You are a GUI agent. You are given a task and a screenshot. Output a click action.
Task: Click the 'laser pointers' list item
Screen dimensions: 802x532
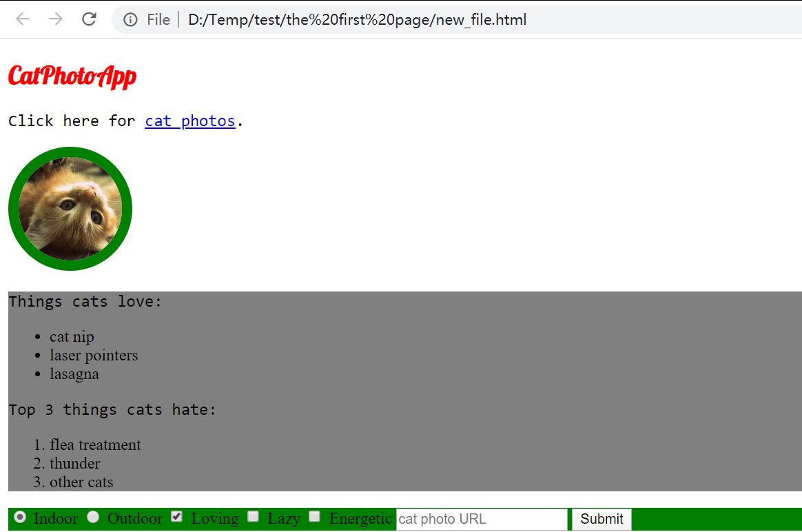[94, 356]
